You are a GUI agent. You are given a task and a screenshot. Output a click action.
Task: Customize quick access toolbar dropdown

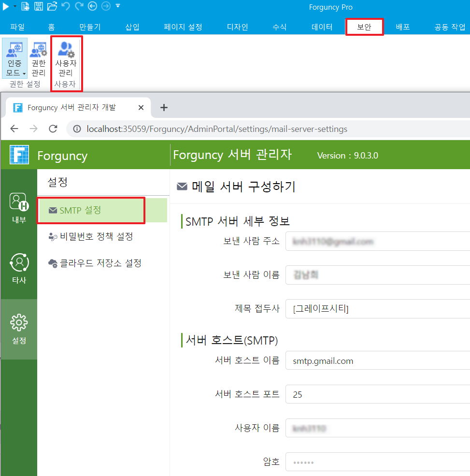(x=118, y=6)
